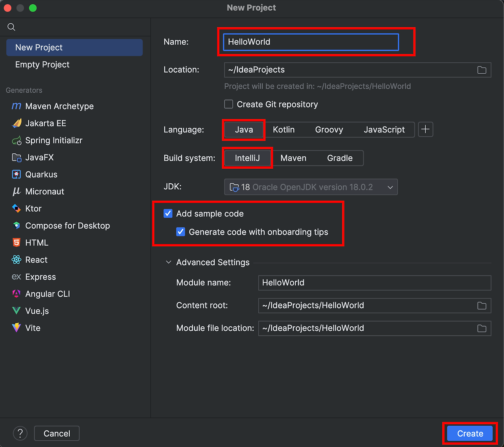Select JavaScript as language
This screenshot has width=504, height=447.
pyautogui.click(x=384, y=130)
